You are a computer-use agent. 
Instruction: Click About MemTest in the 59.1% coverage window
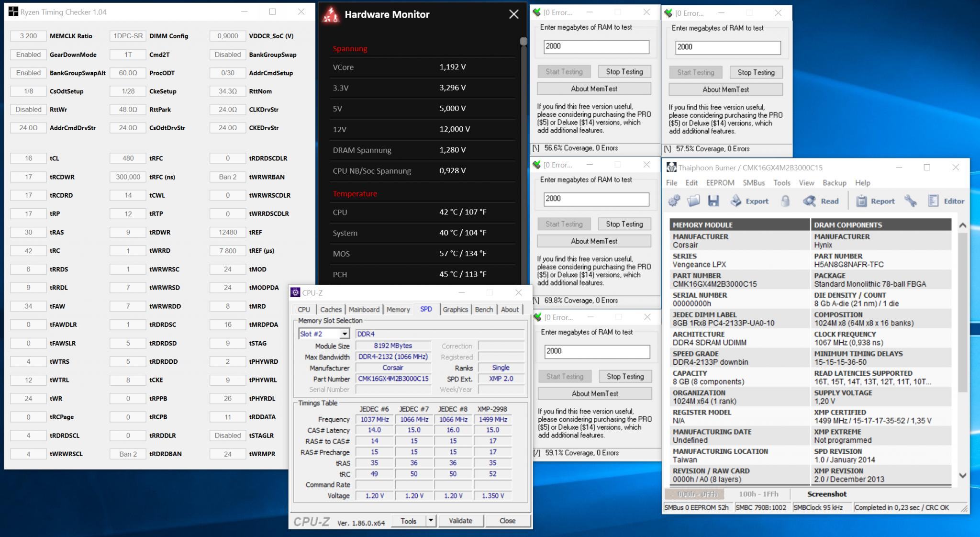[x=594, y=393]
